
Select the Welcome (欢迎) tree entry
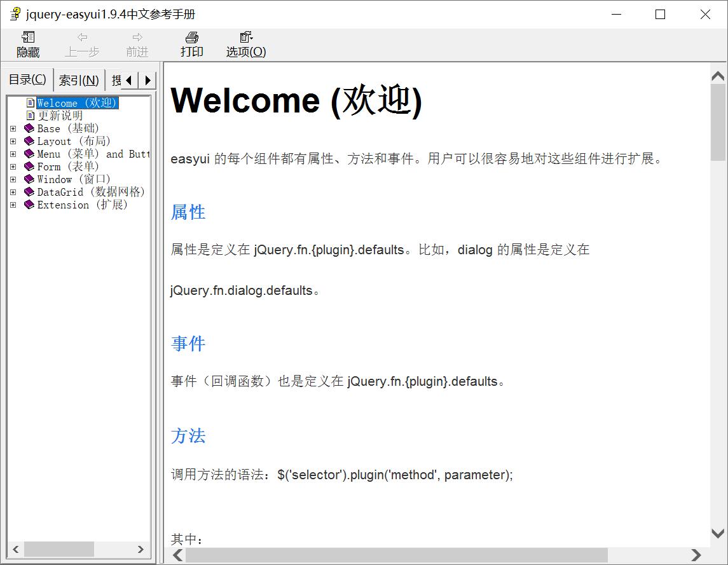[x=77, y=102]
